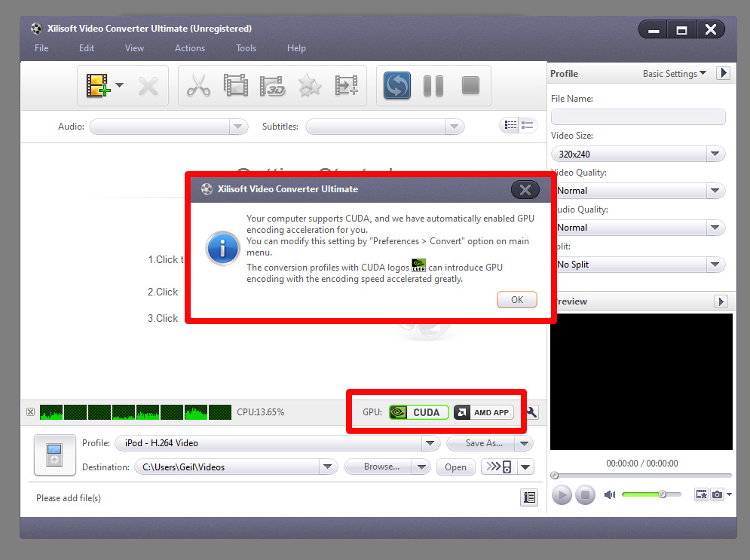Collapse the Profile panel arrow
The height and width of the screenshot is (560, 750).
[723, 73]
